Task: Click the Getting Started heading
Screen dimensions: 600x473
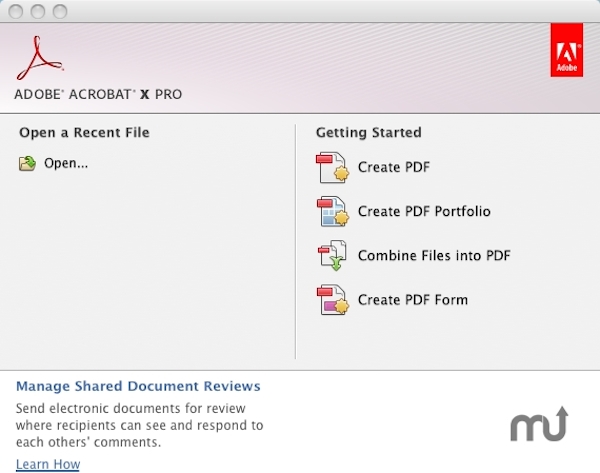Action: pos(368,132)
